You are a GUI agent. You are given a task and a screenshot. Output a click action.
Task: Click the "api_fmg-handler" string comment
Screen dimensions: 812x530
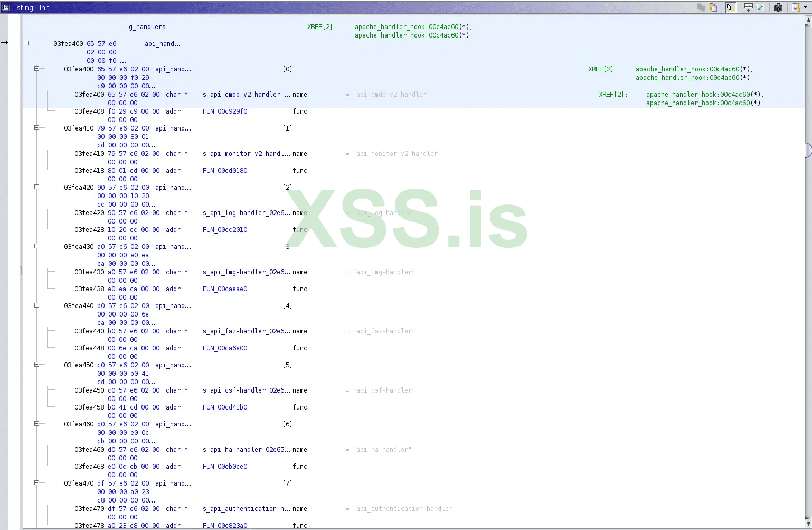384,272
